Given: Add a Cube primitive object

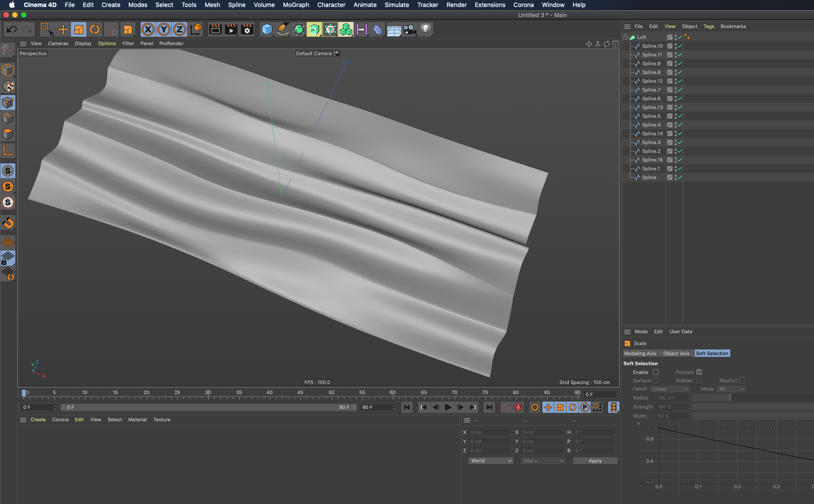Looking at the screenshot, I should 267,29.
